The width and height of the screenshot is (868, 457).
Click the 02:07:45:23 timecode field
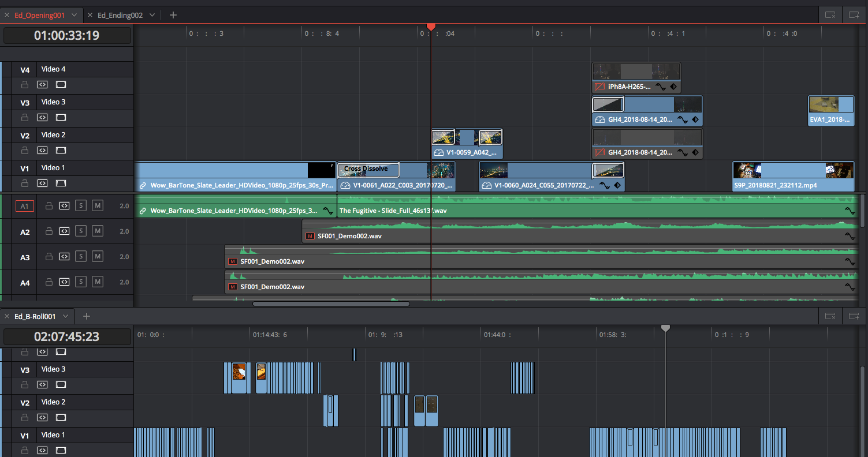click(x=67, y=336)
